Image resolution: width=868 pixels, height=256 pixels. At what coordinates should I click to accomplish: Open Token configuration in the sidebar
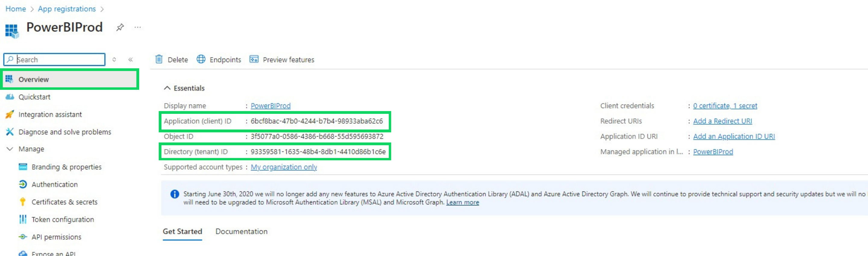coord(62,220)
